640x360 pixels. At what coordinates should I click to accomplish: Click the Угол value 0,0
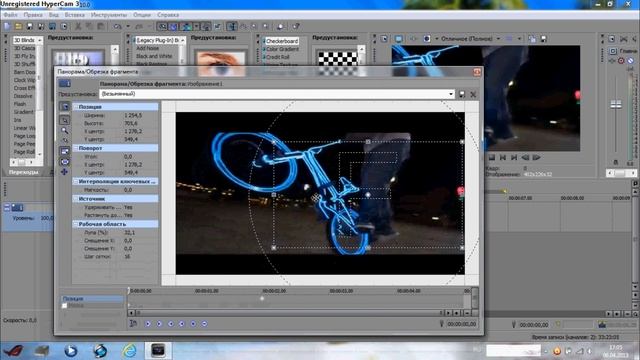click(128, 157)
